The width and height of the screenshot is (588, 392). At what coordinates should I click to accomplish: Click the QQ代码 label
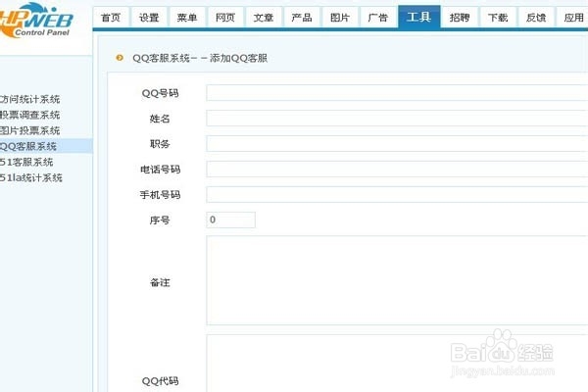pos(160,381)
